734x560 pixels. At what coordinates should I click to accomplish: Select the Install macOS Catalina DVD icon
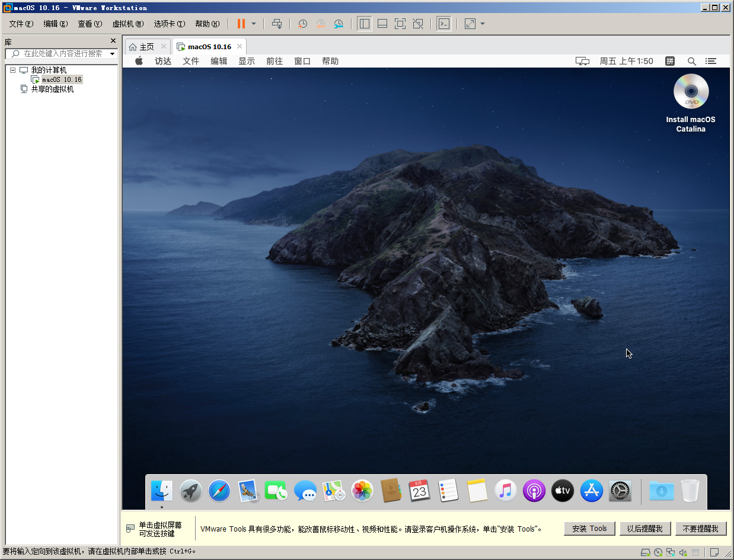[691, 103]
